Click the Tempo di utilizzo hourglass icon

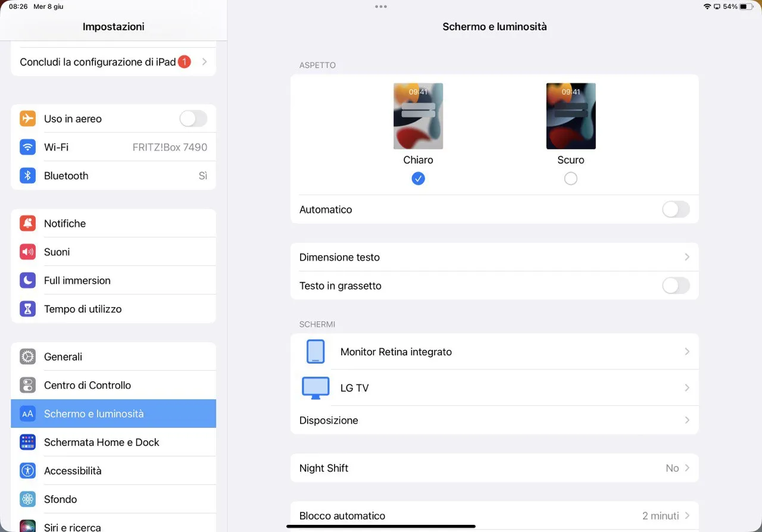click(27, 309)
